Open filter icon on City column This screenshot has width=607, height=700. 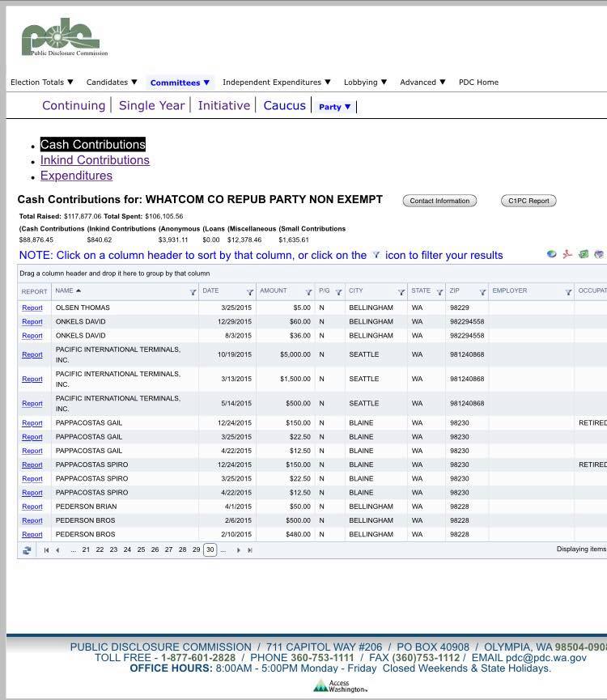tap(401, 292)
